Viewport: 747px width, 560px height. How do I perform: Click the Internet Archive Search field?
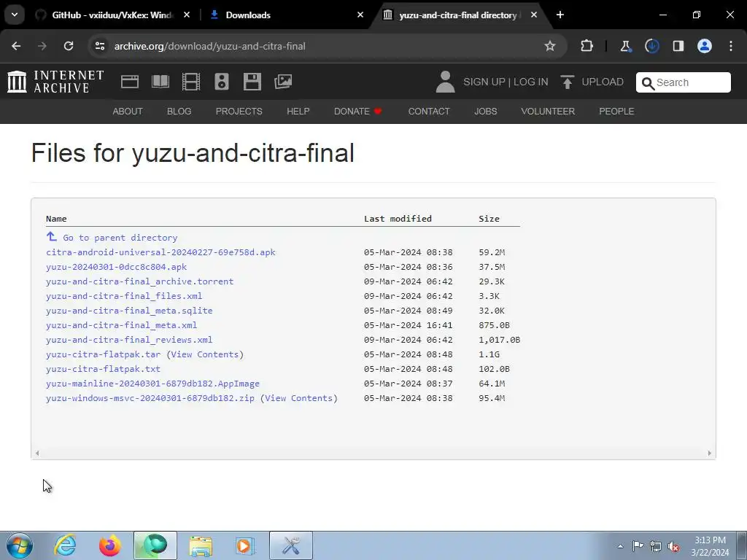pos(683,82)
